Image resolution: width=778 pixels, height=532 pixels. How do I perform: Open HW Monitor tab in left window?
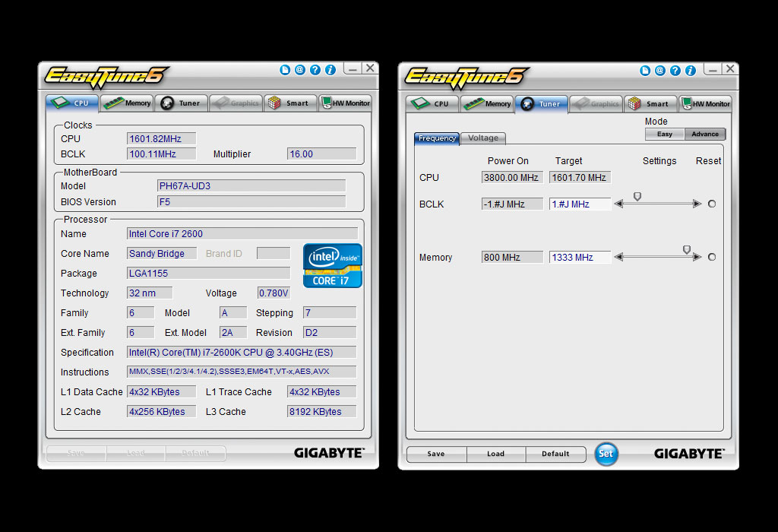pyautogui.click(x=346, y=103)
